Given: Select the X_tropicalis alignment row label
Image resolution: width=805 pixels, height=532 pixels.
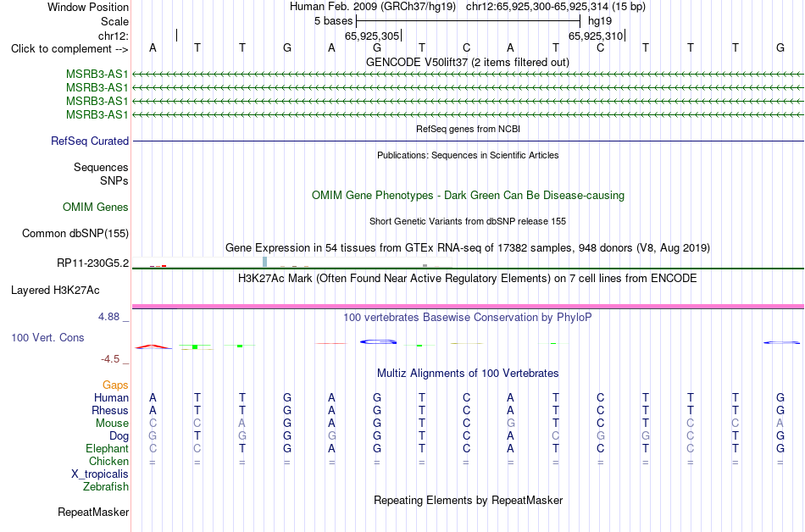Looking at the screenshot, I should coord(100,474).
